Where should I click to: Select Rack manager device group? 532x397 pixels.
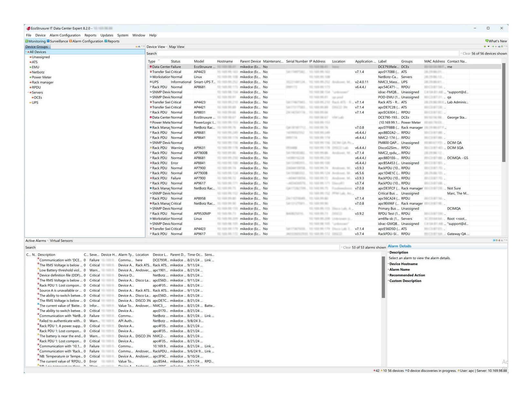43,83
